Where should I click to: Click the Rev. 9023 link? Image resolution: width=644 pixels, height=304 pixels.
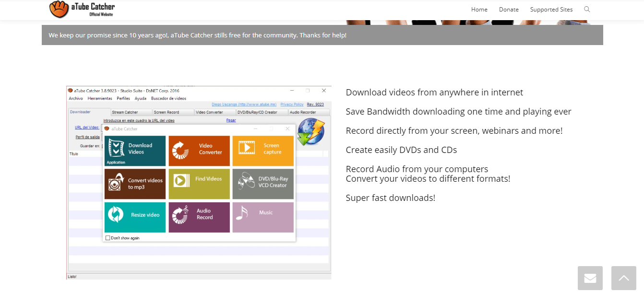[315, 105]
